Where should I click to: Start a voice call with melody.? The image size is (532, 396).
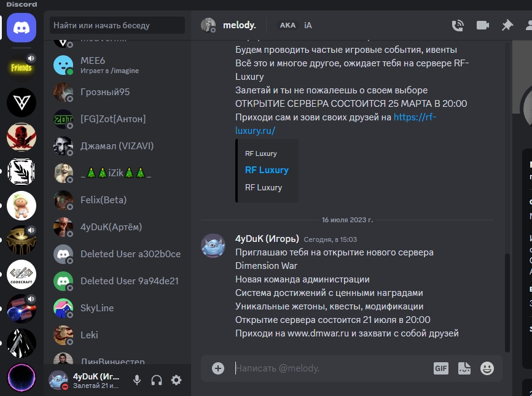(x=458, y=25)
